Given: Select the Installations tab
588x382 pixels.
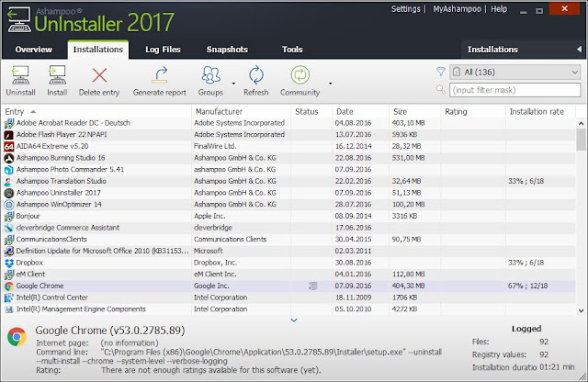Looking at the screenshot, I should pos(98,50).
